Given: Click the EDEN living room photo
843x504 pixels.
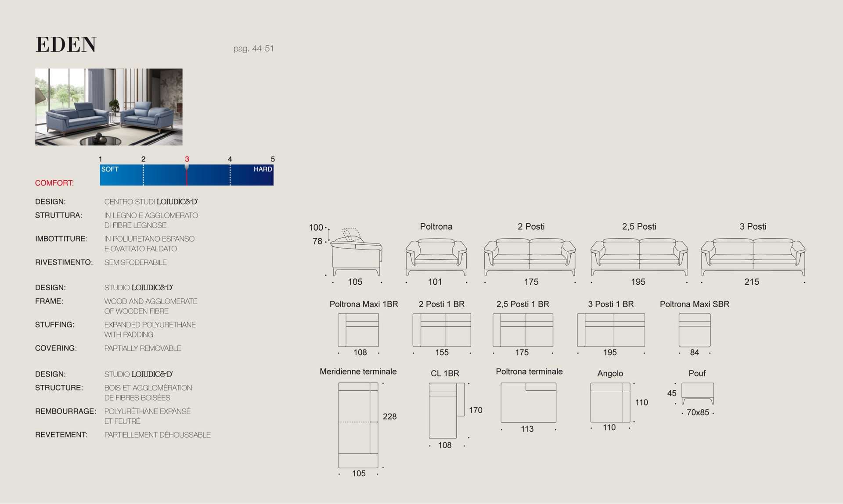Looking at the screenshot, I should click(x=108, y=107).
